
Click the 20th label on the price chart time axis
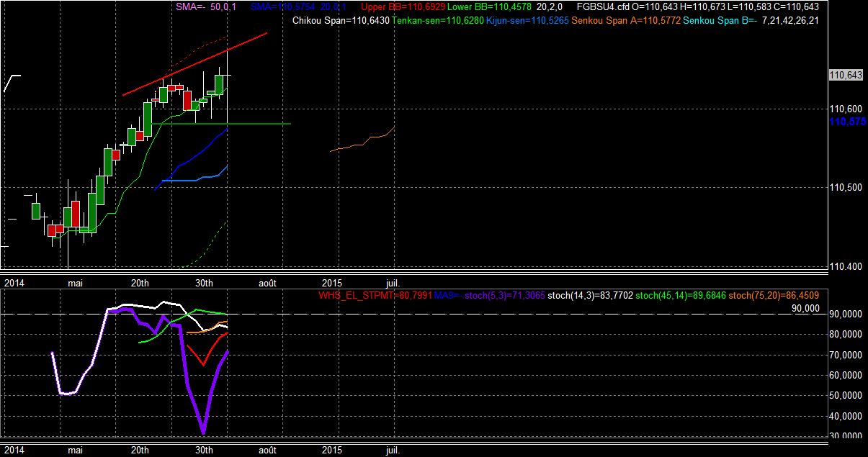140,284
